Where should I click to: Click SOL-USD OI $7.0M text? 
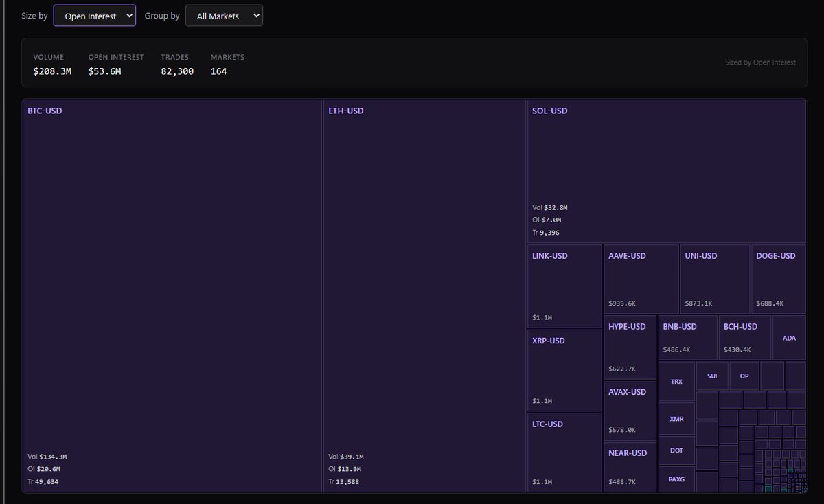(x=547, y=220)
